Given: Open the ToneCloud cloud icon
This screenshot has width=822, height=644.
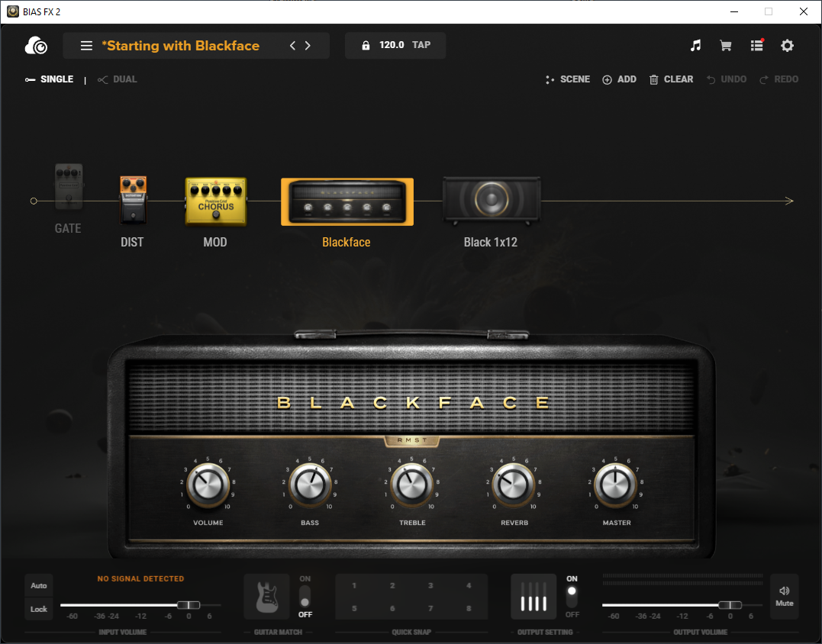Looking at the screenshot, I should coord(36,46).
